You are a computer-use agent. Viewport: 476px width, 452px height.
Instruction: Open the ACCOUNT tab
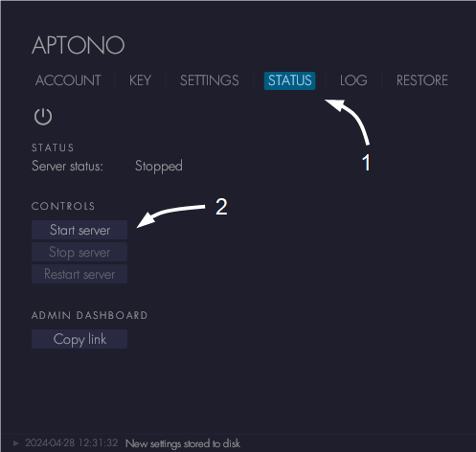coord(68,80)
